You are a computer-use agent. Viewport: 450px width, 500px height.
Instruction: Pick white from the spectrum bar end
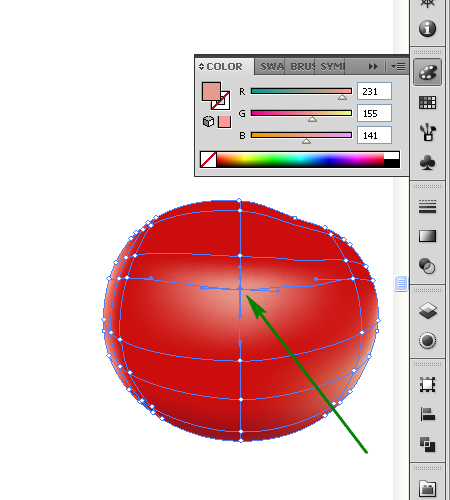392,155
